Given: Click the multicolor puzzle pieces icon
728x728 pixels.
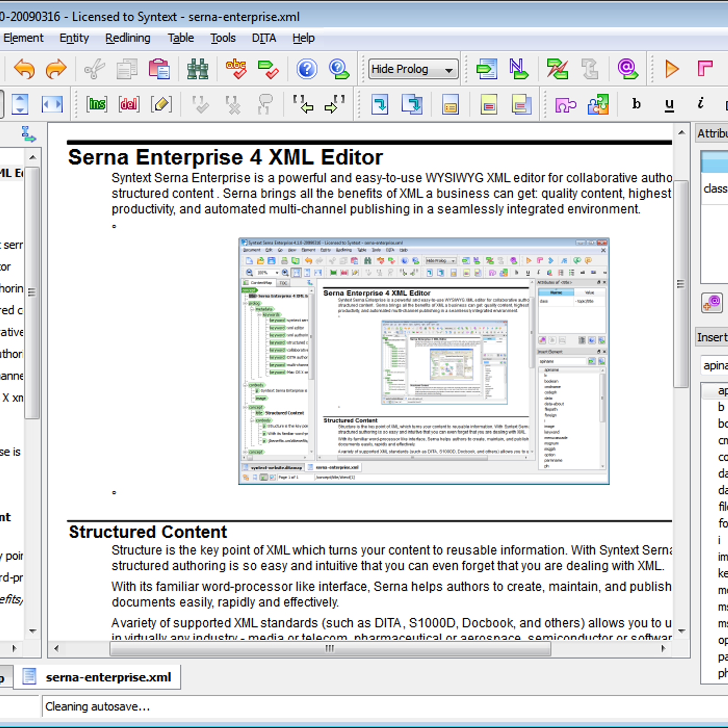Looking at the screenshot, I should point(598,104).
